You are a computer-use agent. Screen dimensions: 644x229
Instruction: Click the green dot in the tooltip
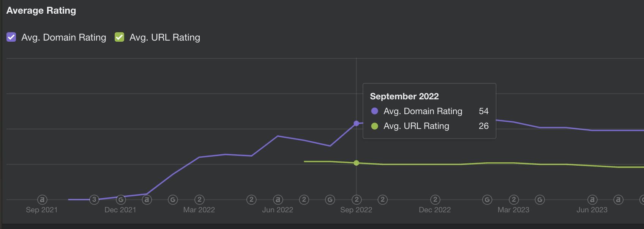(374, 126)
